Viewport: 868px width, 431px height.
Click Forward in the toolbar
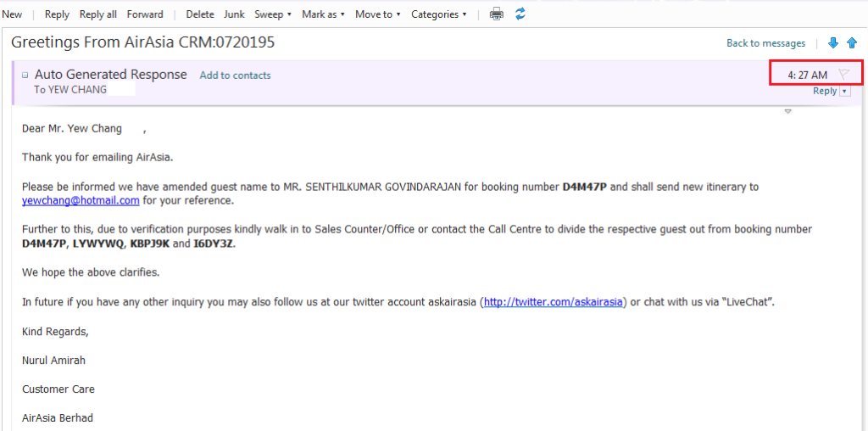pos(145,14)
